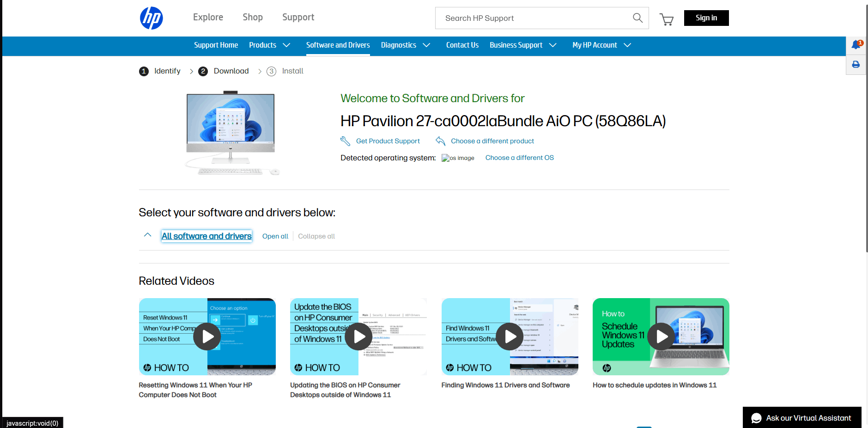
Task: Click Resetting Windows 11 video title
Action: 195,390
